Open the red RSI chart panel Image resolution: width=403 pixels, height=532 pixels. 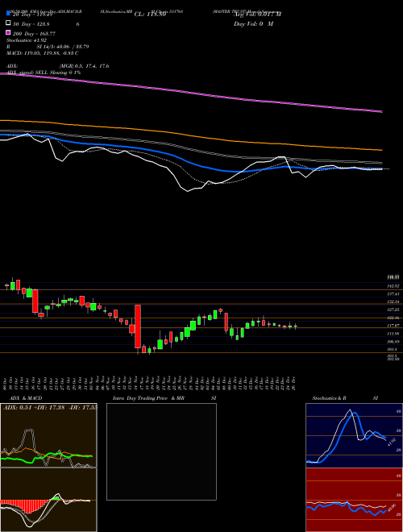[354, 500]
